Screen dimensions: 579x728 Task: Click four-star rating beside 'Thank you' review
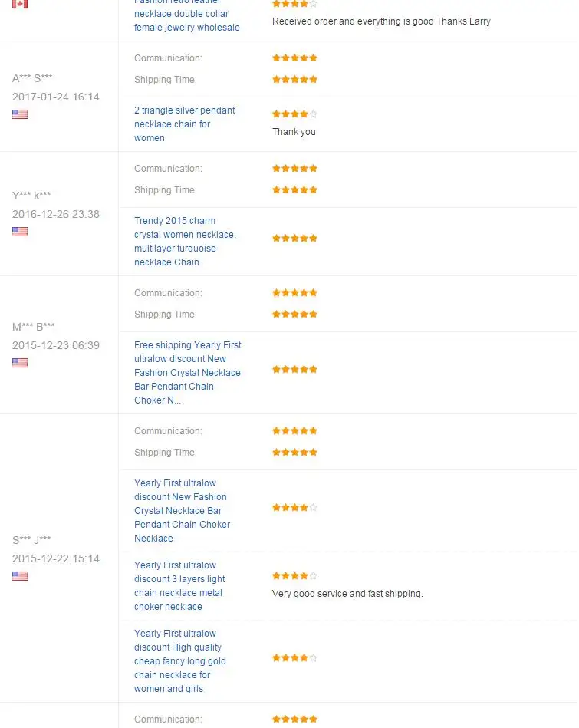[x=294, y=114]
